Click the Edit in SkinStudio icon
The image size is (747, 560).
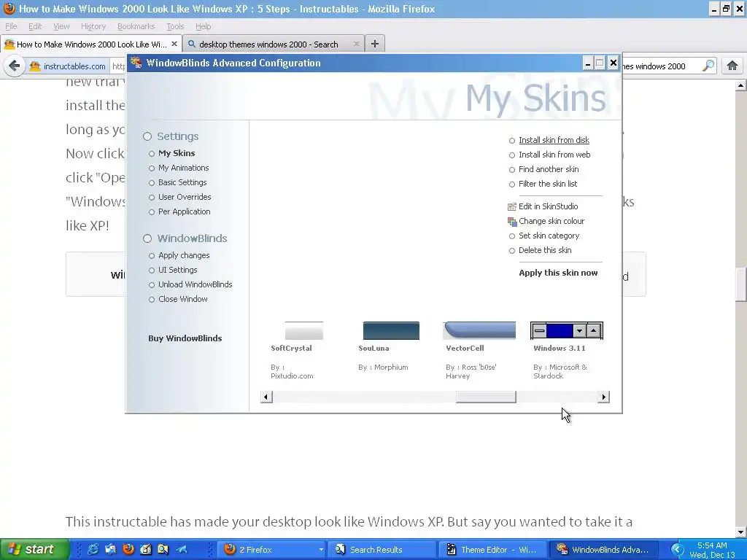pos(512,206)
